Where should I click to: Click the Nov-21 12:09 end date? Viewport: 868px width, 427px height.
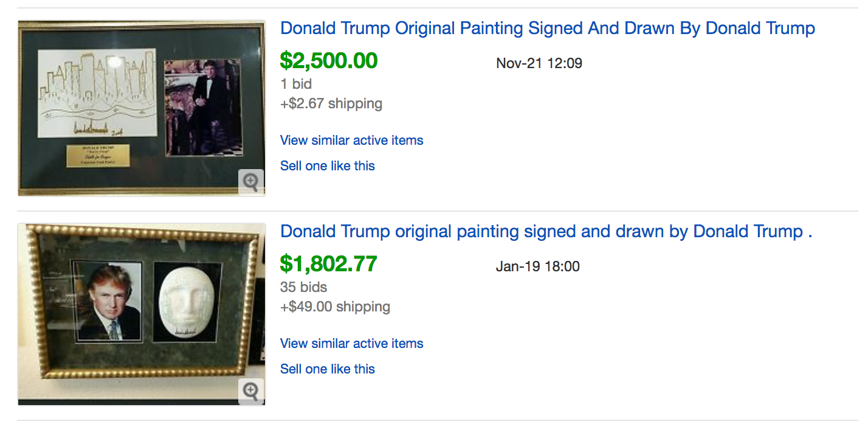tap(539, 63)
